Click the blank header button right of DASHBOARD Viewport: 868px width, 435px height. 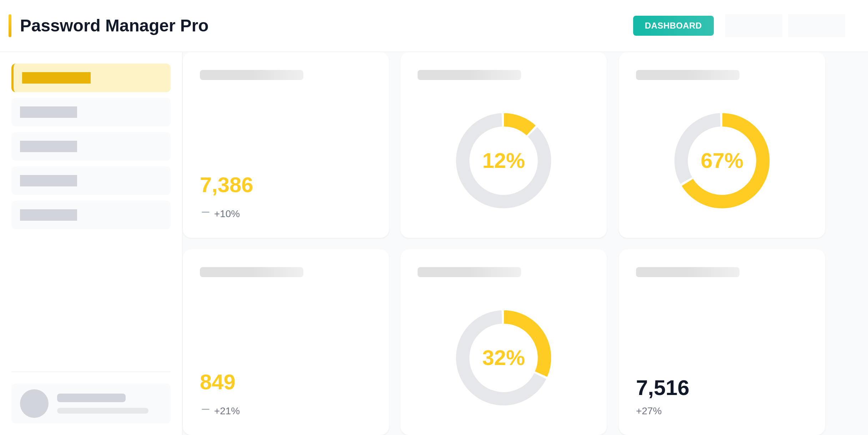pyautogui.click(x=753, y=26)
